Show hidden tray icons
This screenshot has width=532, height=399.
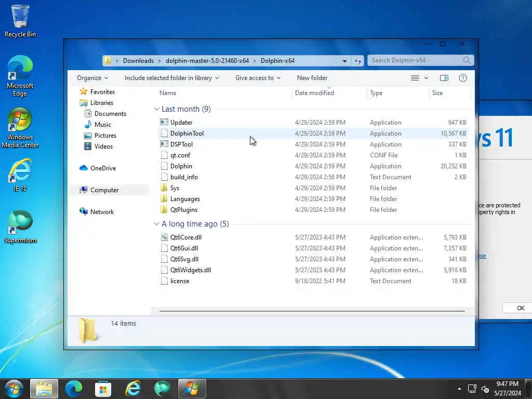(459, 389)
